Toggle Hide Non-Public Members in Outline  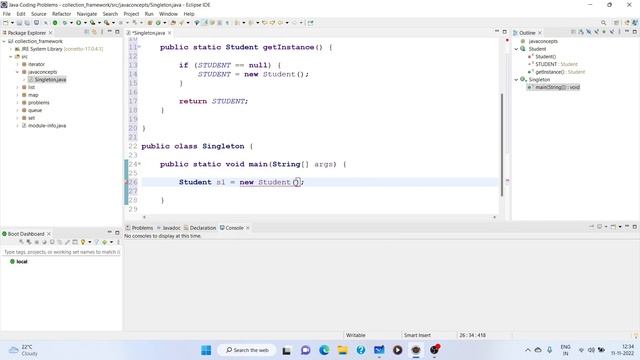point(604,32)
